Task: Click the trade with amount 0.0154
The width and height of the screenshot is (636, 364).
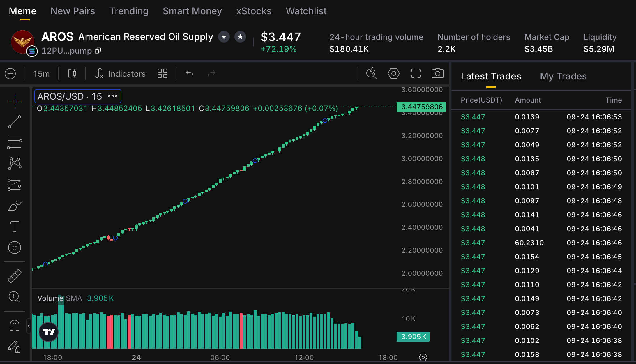Action: (x=541, y=257)
